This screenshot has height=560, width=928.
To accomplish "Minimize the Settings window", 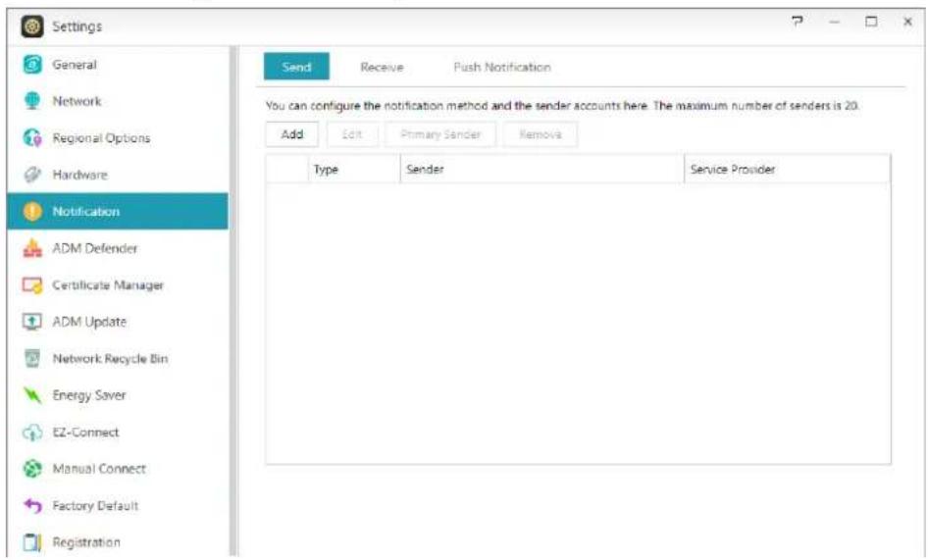I will point(835,22).
